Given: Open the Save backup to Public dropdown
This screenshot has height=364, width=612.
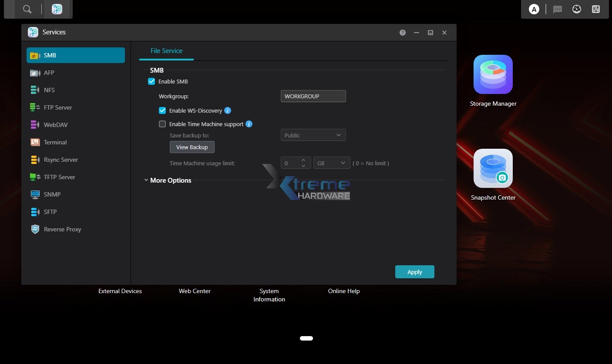Looking at the screenshot, I should coord(313,135).
